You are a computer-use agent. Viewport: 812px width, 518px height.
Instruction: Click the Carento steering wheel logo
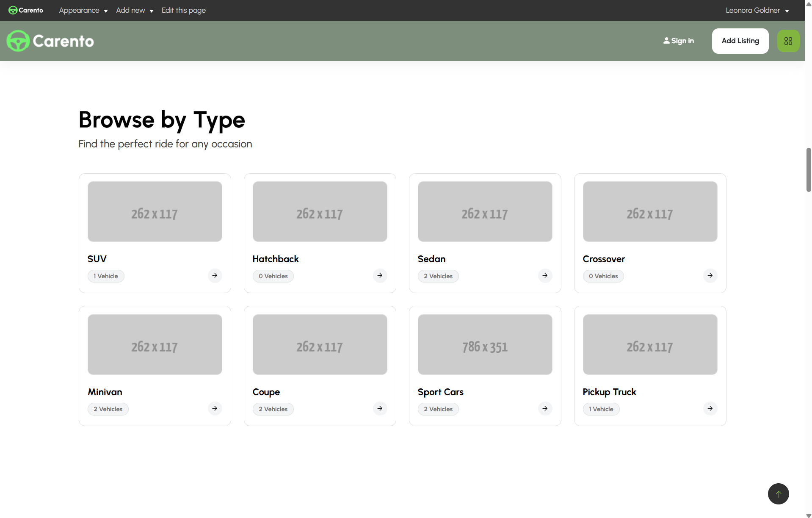[18, 41]
